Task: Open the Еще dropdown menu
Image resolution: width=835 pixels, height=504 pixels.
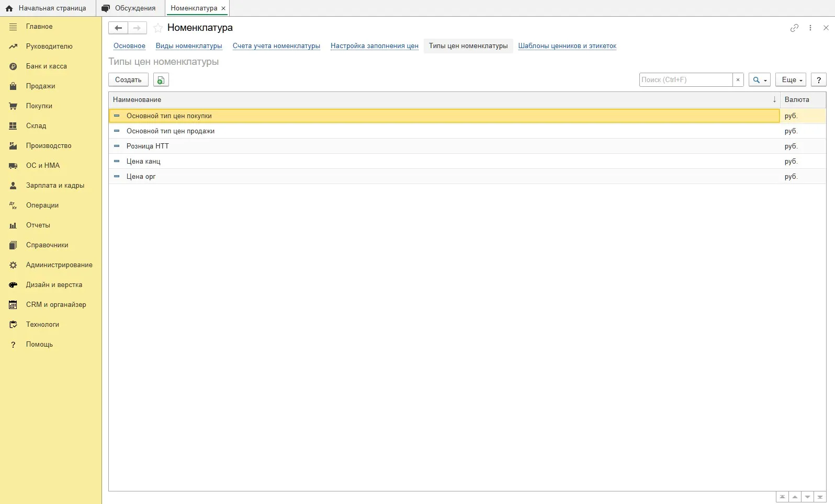Action: pyautogui.click(x=791, y=80)
